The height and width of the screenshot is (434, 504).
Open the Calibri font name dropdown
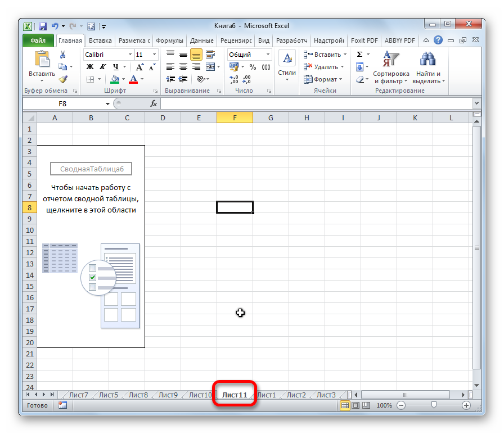[x=130, y=55]
